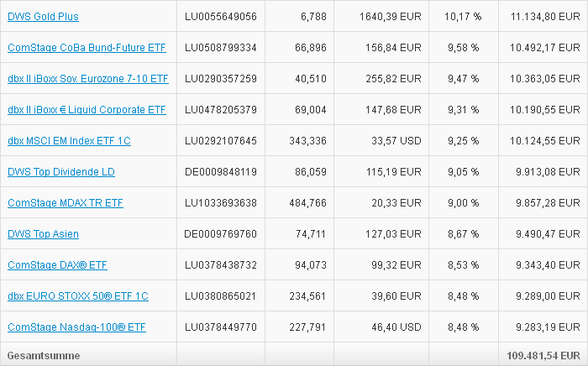Image resolution: width=588 pixels, height=366 pixels.
Task: Click the 8,53 % share cell
Action: pyautogui.click(x=464, y=265)
